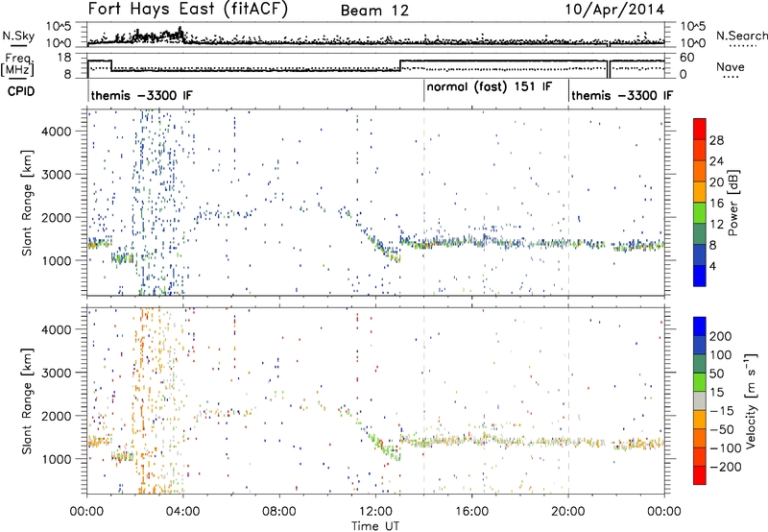Screen dimensions: 768x532
Task: Click the 'N.Sky' legend label
Action: [18, 36]
